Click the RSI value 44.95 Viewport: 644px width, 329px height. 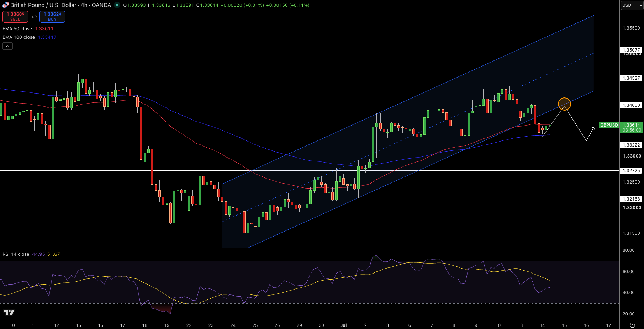38,254
